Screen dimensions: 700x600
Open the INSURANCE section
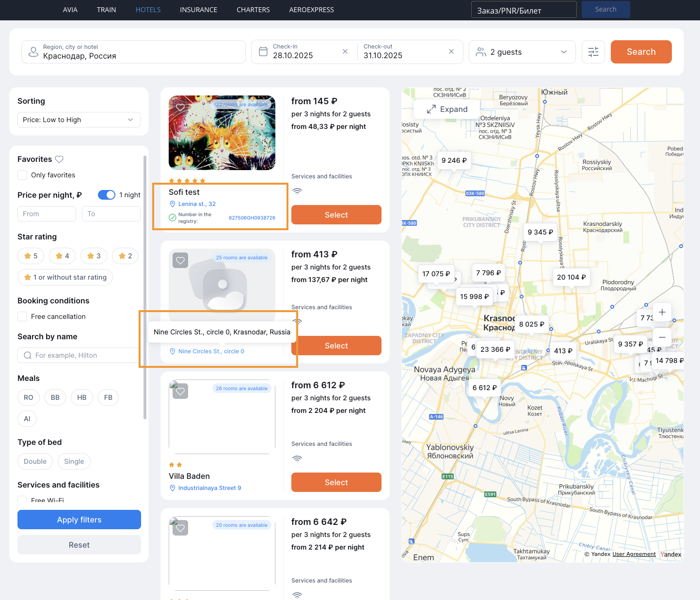click(198, 10)
